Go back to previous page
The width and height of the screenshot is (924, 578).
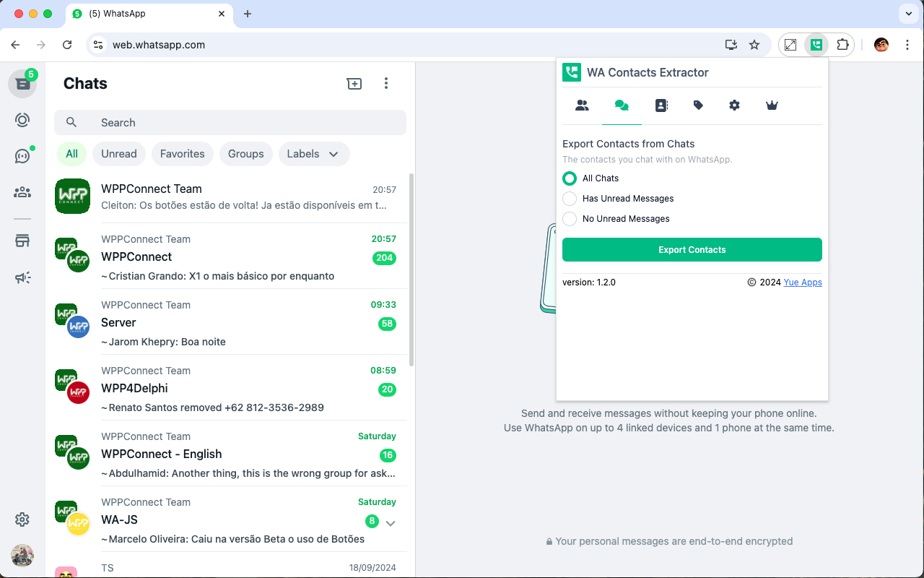(15, 45)
